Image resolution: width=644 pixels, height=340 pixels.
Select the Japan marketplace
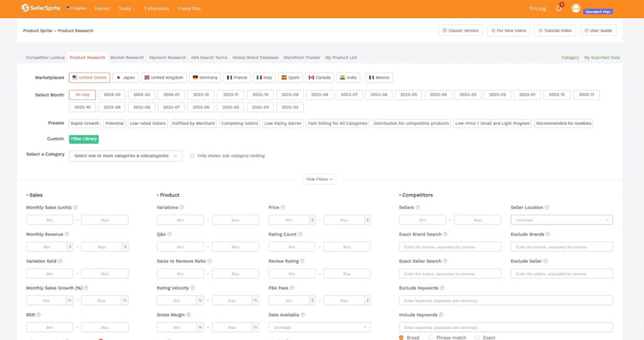click(x=126, y=77)
